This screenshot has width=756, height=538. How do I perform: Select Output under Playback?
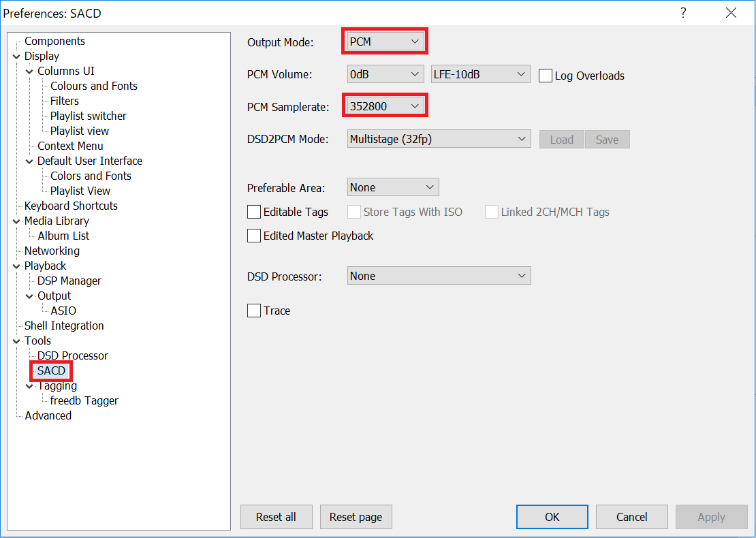click(x=54, y=295)
